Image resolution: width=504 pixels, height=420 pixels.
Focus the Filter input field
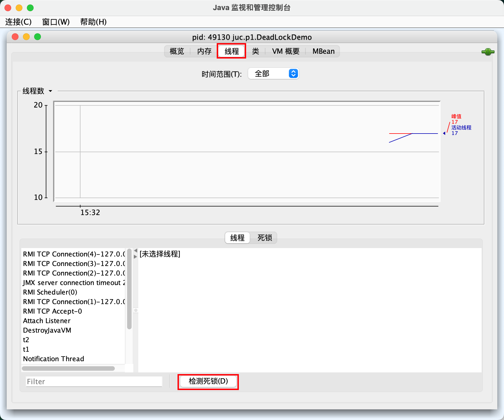(94, 381)
